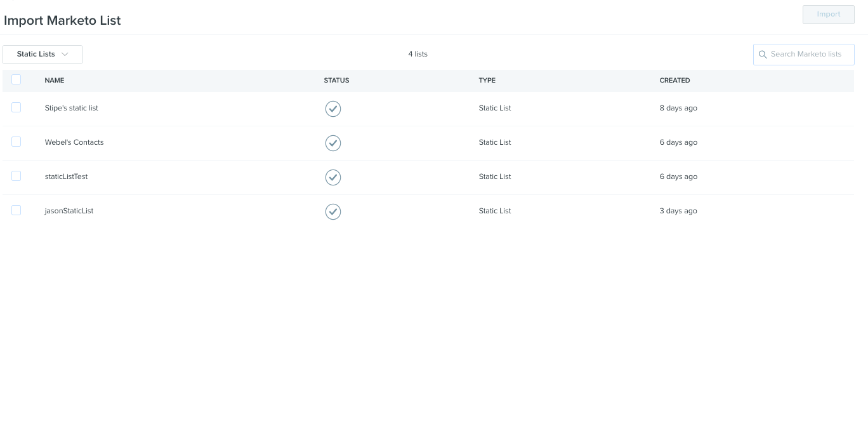Click the NAME column header
Image resolution: width=868 pixels, height=447 pixels.
click(x=55, y=81)
